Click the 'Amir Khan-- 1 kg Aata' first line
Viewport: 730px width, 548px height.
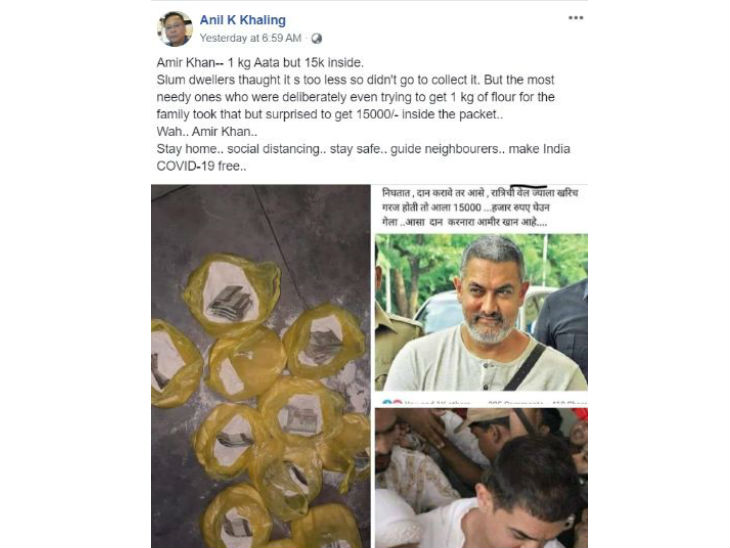click(x=260, y=63)
